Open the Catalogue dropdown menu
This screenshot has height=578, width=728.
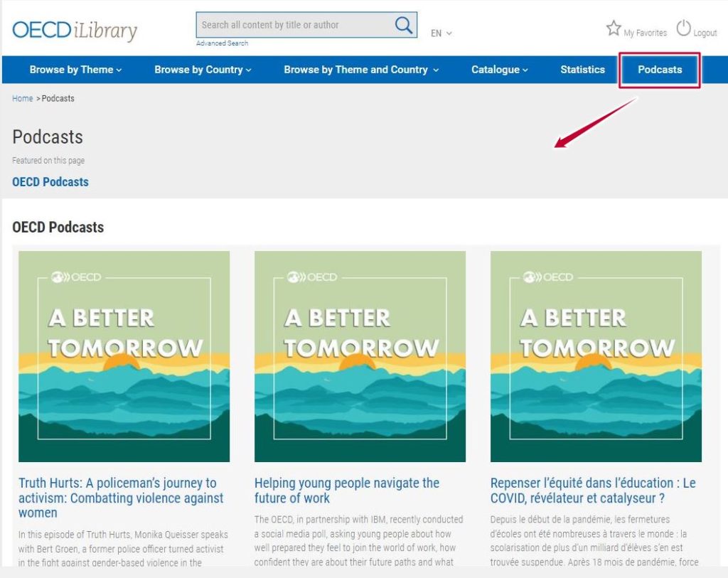pos(500,70)
